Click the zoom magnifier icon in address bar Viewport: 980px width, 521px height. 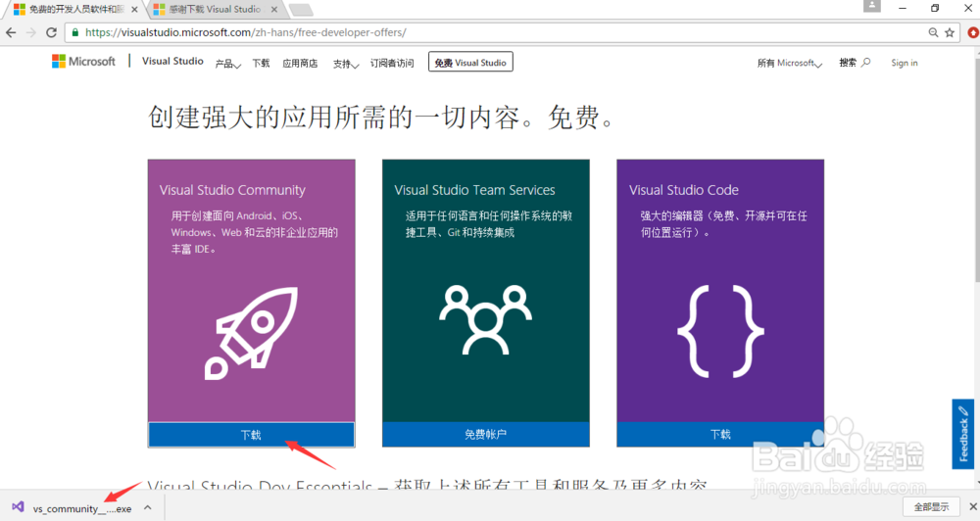click(x=933, y=32)
